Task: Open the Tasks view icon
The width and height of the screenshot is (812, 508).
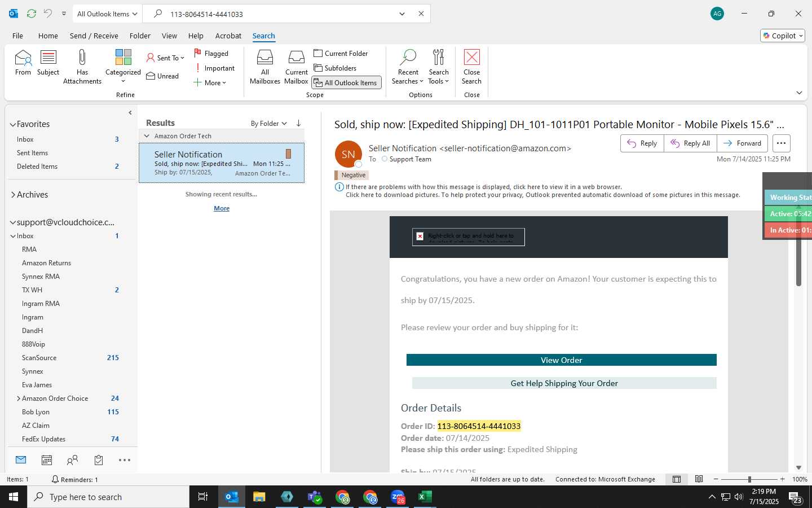Action: click(x=99, y=460)
